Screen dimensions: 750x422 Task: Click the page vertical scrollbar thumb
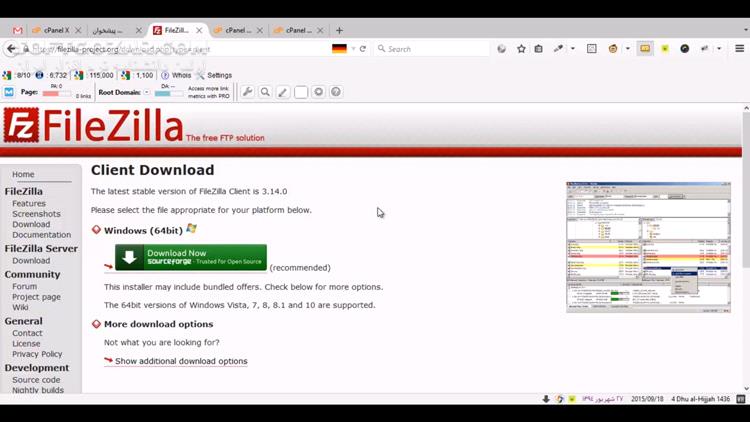(746, 191)
